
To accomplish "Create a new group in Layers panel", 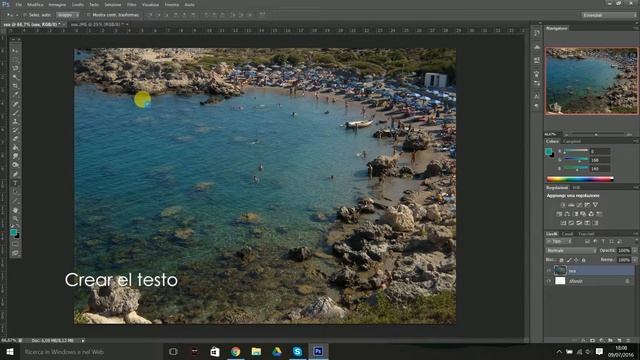I will [610, 340].
